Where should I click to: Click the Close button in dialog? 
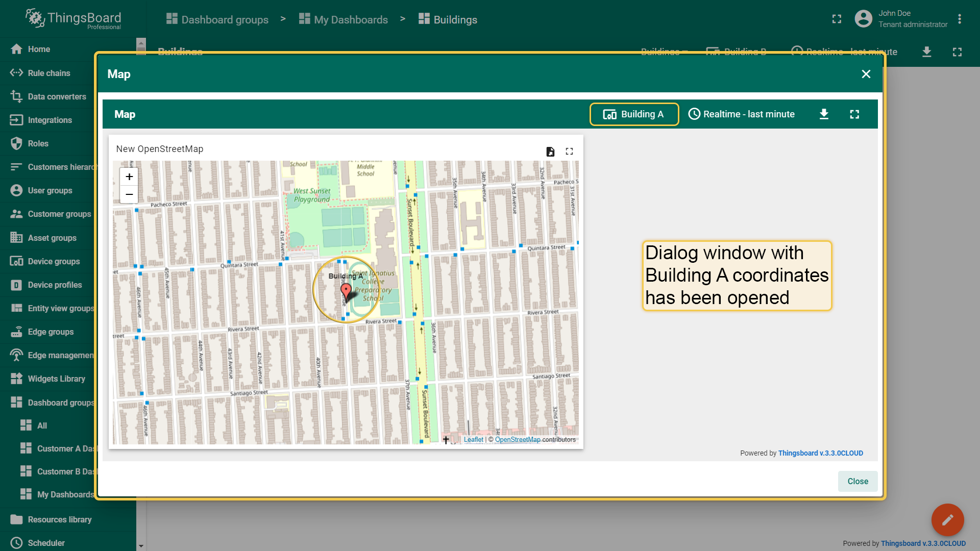(857, 481)
